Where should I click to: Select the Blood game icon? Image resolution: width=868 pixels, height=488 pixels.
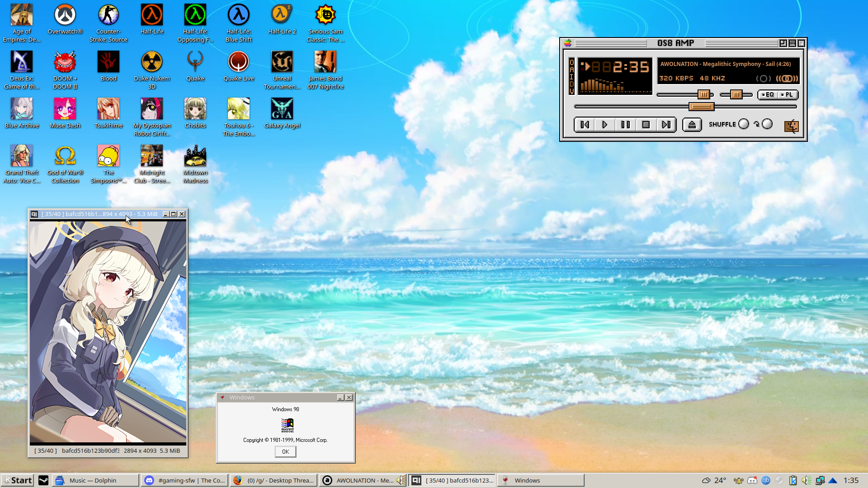(108, 66)
